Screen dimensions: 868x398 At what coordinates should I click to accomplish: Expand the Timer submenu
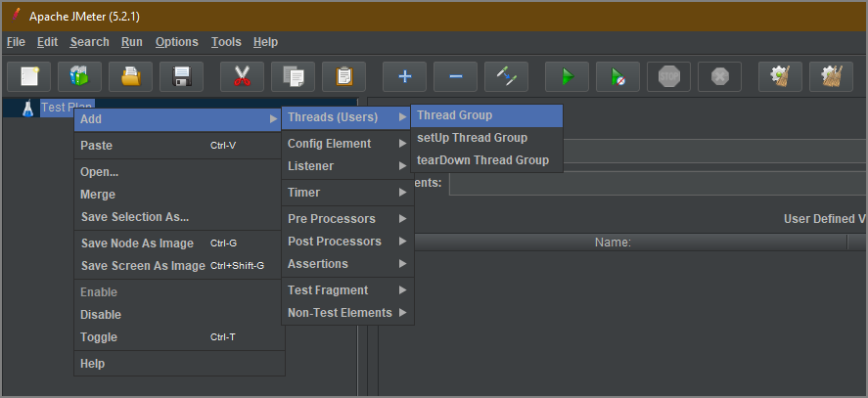pyautogui.click(x=347, y=193)
